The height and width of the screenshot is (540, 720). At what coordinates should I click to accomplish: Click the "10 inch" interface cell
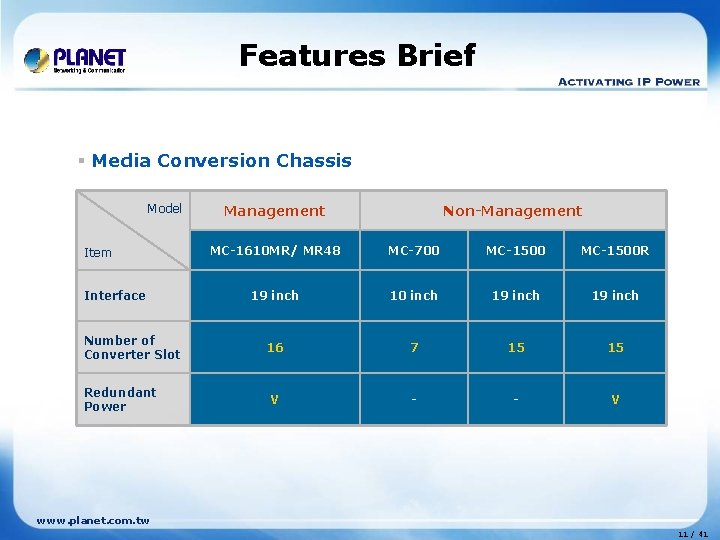coord(414,295)
